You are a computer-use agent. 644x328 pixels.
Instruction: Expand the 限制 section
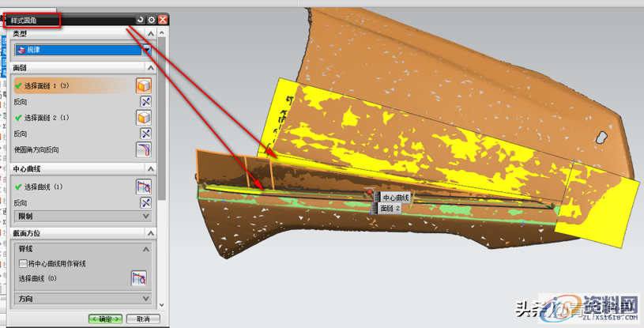click(x=145, y=216)
